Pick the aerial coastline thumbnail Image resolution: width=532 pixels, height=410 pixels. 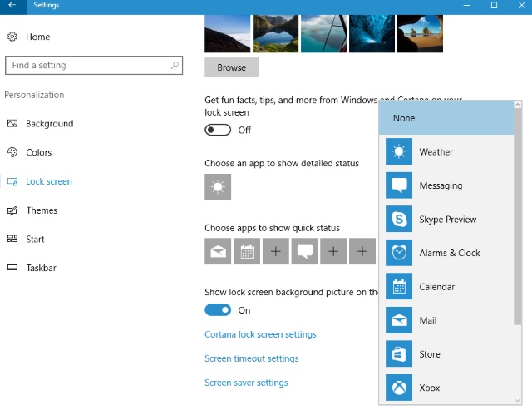click(323, 33)
